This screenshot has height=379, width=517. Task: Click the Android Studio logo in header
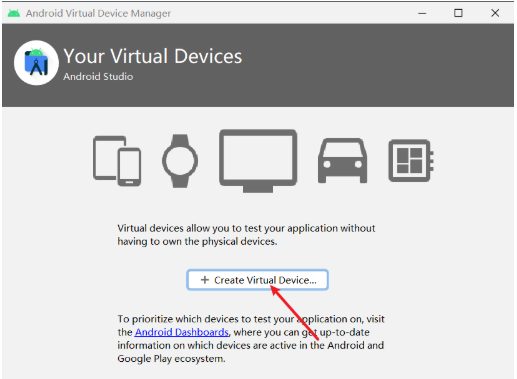(36, 63)
